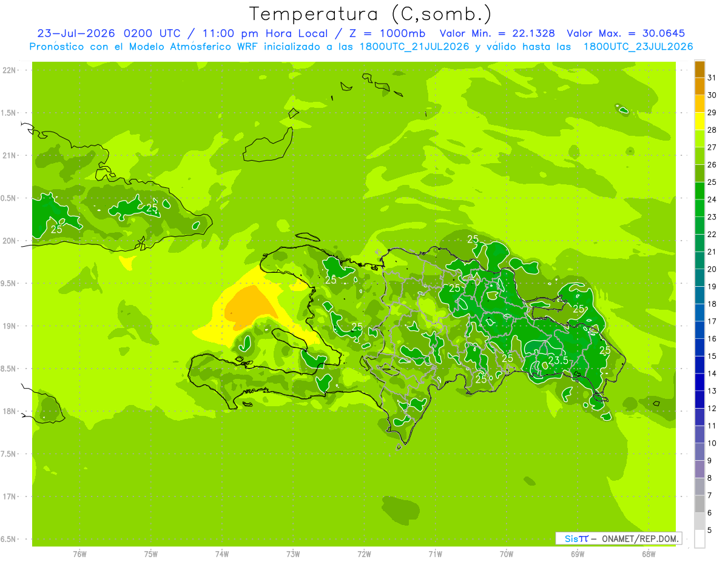
Task: Click the "20N" latitude axis label
Action: (9, 241)
